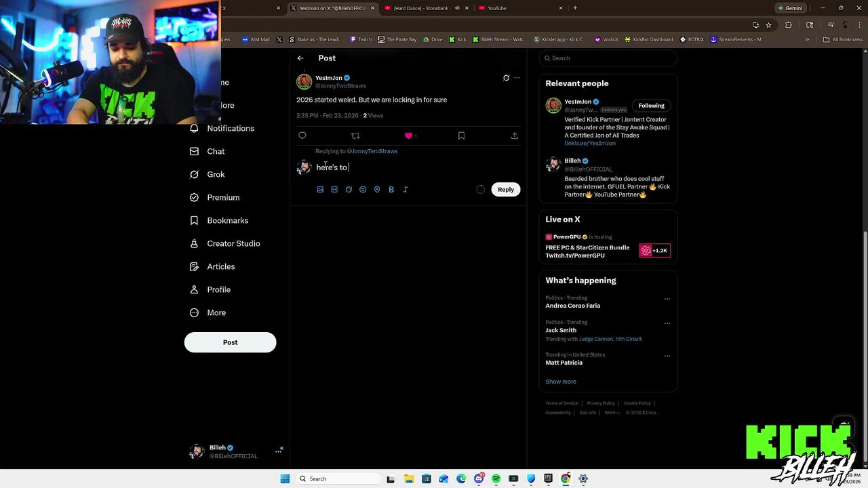Expand the More footer options
This screenshot has width=868, height=488.
[x=612, y=413]
